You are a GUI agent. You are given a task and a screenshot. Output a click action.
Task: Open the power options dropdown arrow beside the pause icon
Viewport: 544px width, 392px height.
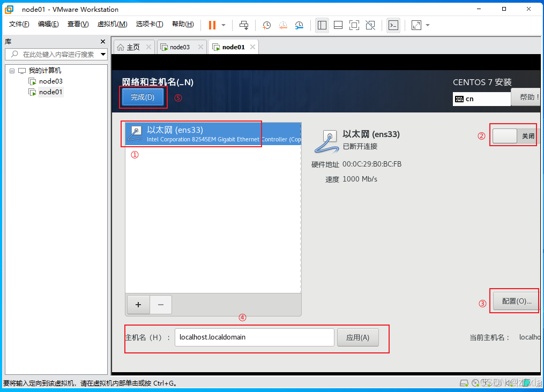(x=223, y=25)
